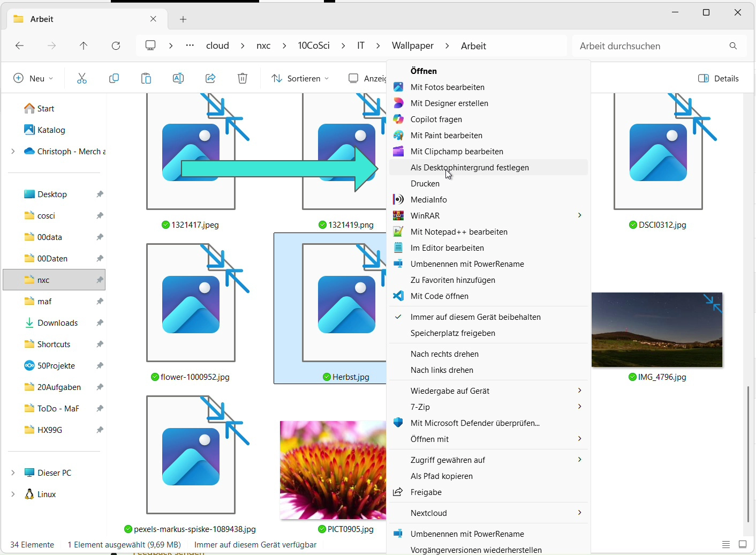Click Drucken in context menu
Image resolution: width=756 pixels, height=555 pixels.
[488, 183]
